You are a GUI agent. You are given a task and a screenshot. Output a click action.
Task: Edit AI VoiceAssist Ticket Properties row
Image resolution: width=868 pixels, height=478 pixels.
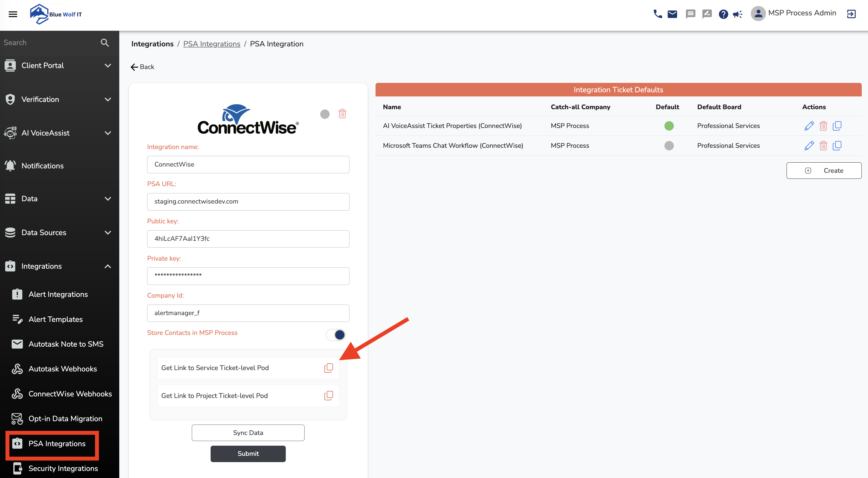point(809,126)
